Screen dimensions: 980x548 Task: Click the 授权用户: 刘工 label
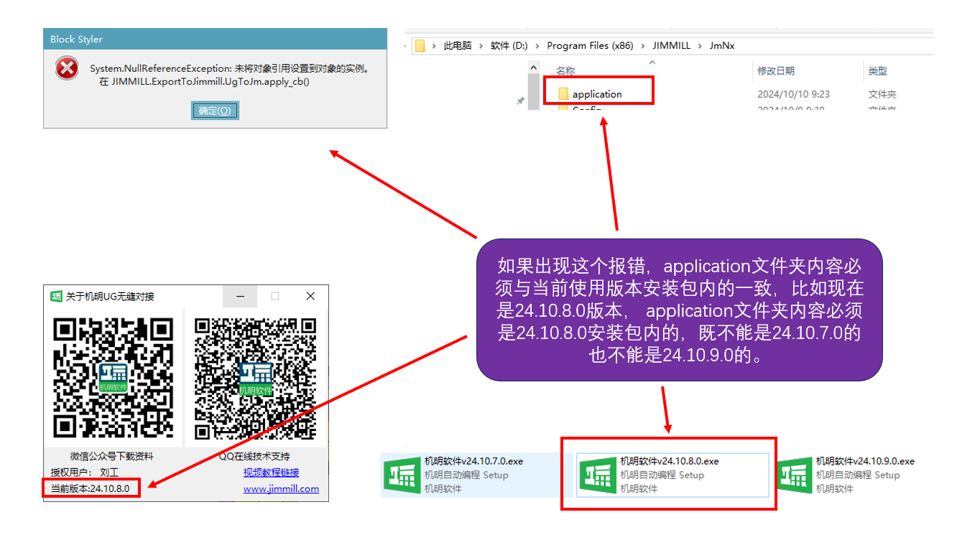click(x=84, y=473)
